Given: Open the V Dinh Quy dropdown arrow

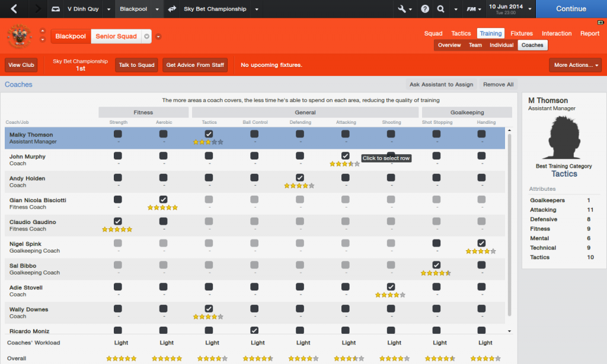Looking at the screenshot, I should [109, 9].
